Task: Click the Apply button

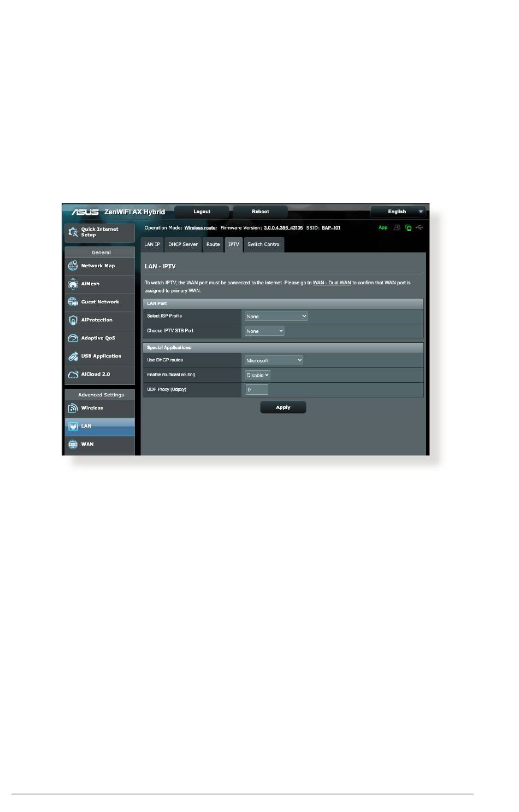Action: [x=283, y=407]
